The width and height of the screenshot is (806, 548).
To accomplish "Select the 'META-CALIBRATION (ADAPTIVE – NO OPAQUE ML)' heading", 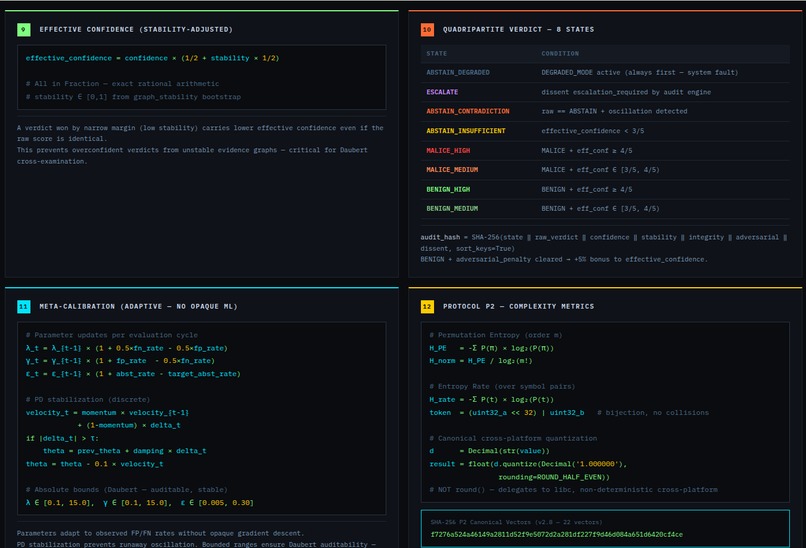I will [x=138, y=306].
